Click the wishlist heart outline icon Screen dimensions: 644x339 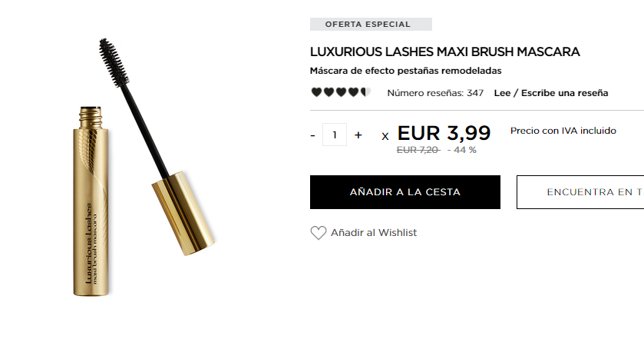[319, 233]
